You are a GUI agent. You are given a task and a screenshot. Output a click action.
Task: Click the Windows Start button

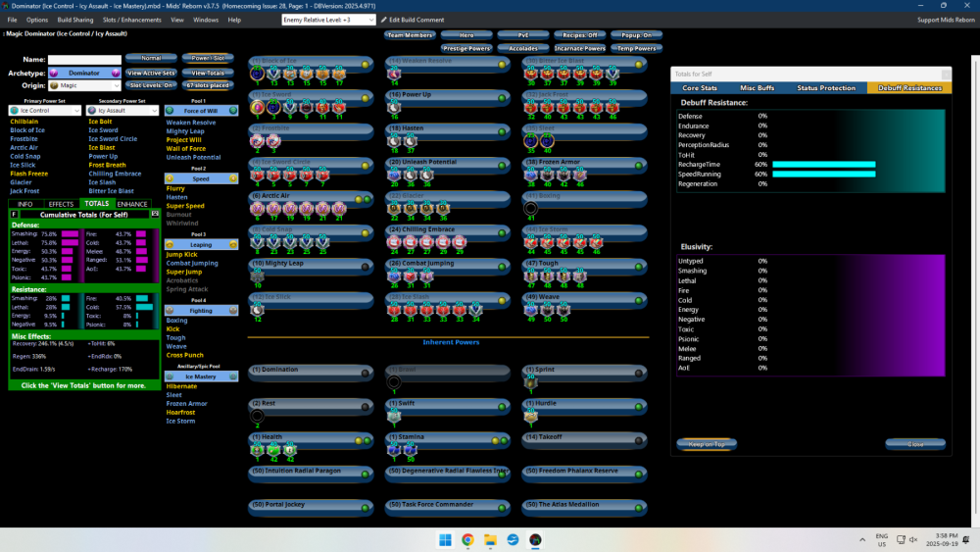click(444, 540)
